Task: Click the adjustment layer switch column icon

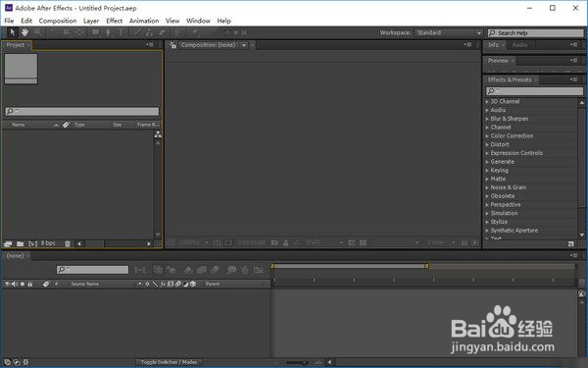Action: coord(185,284)
